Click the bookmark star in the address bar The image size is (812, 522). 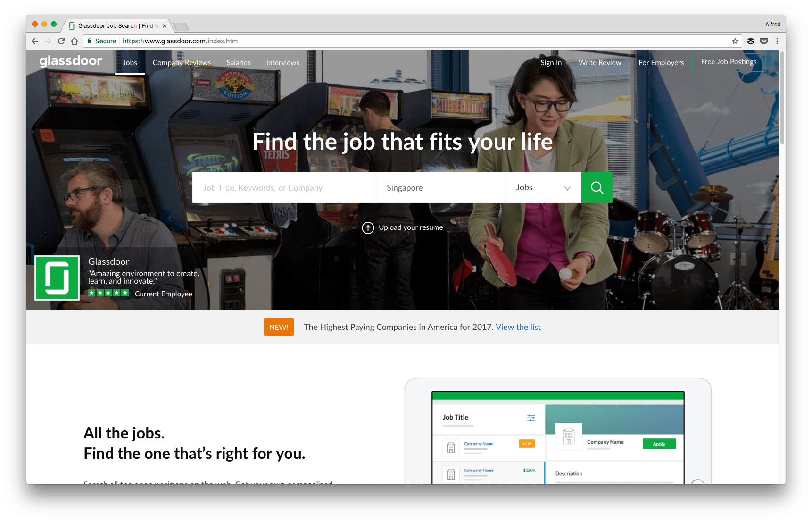(x=734, y=41)
